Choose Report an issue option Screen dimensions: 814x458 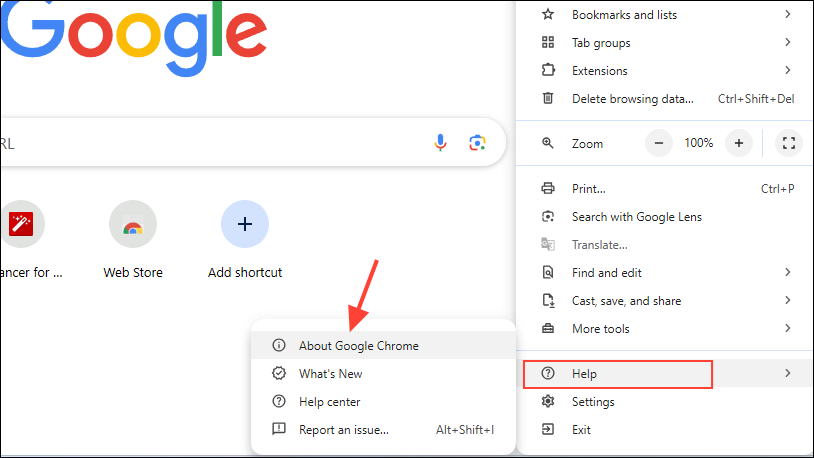[343, 430]
